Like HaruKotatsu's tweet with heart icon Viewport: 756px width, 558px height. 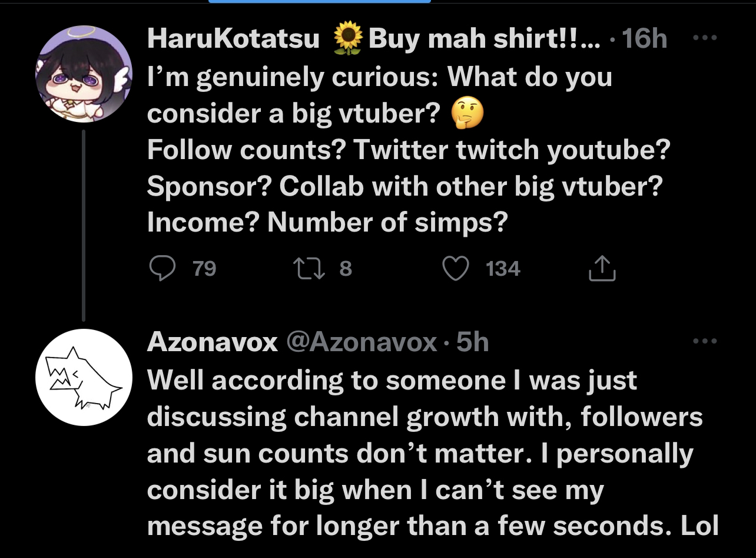(455, 269)
